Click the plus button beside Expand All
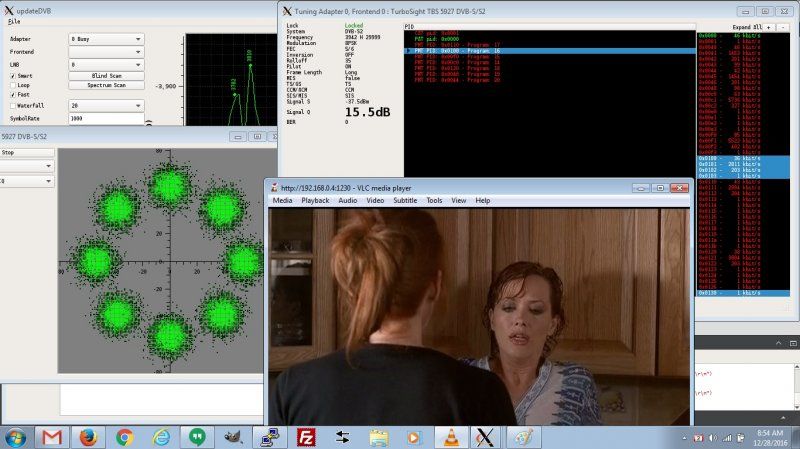The image size is (800, 449). [770, 27]
